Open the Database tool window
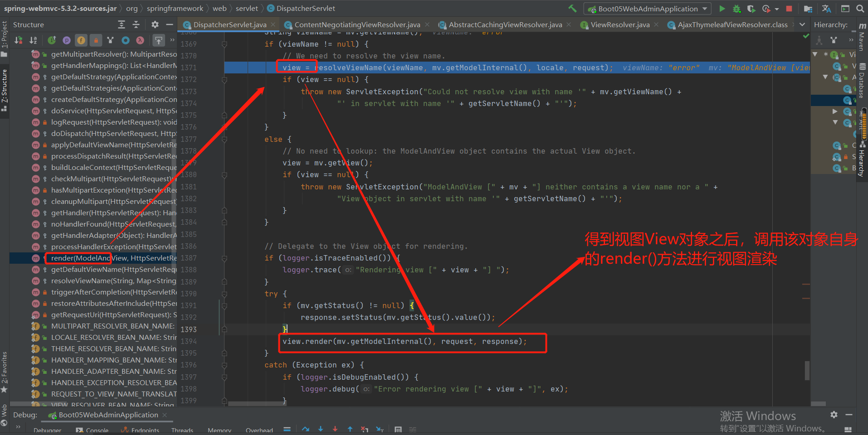Screen dimensions: 868x435 coord(862,80)
